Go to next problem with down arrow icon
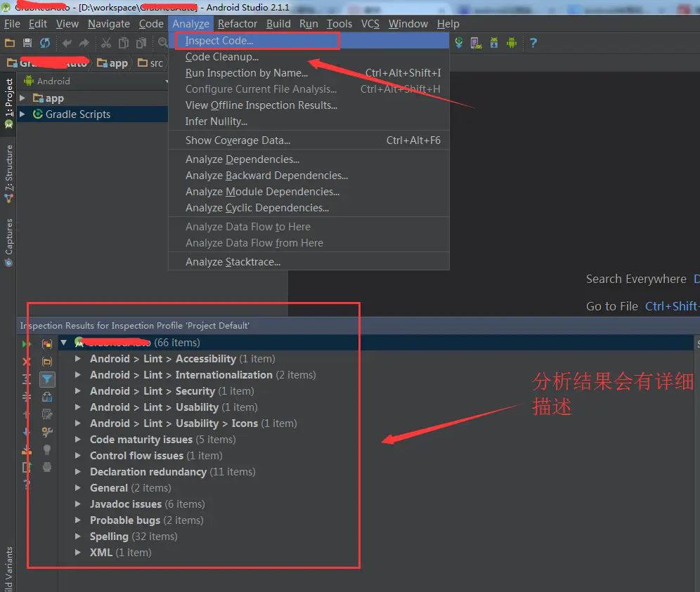Image resolution: width=700 pixels, height=592 pixels. click(x=27, y=432)
